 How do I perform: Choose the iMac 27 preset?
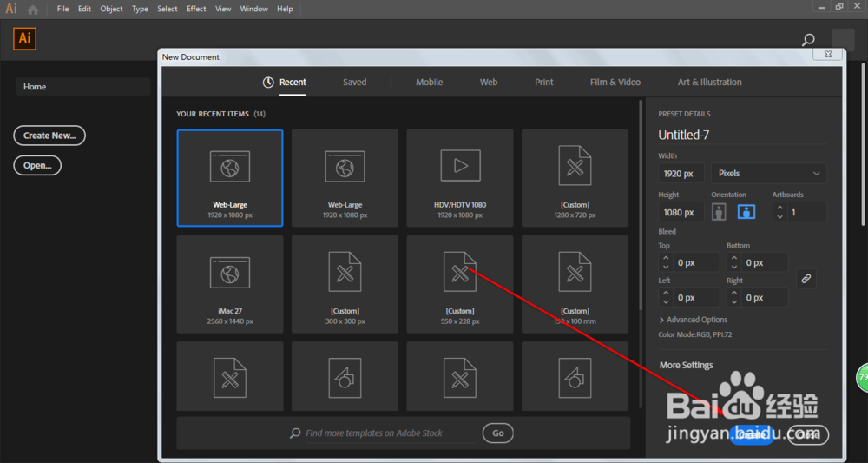click(230, 285)
